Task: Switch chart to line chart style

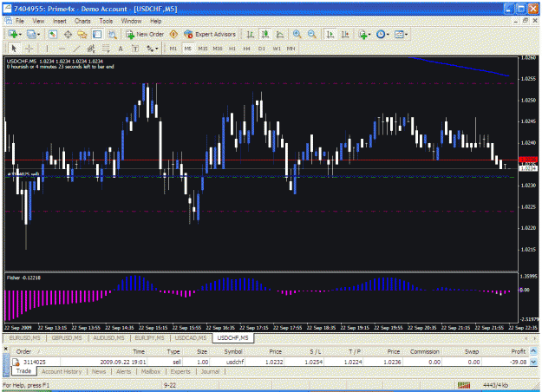Action: 280,34
